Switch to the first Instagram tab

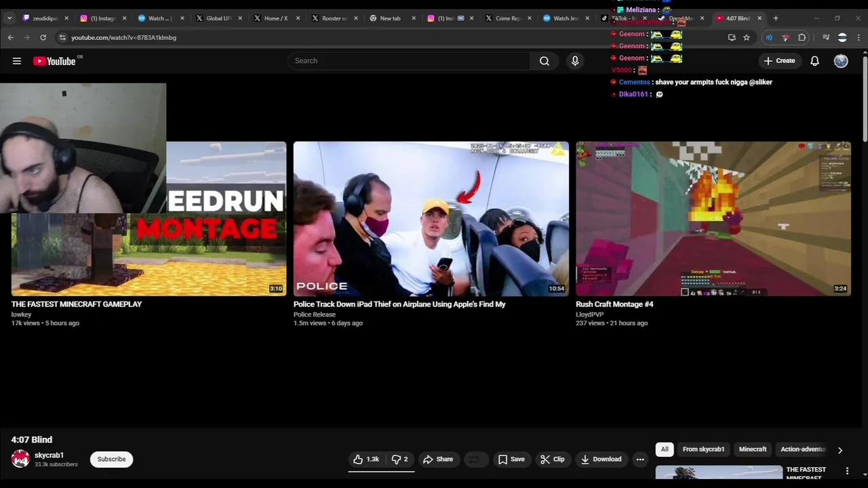tap(102, 18)
